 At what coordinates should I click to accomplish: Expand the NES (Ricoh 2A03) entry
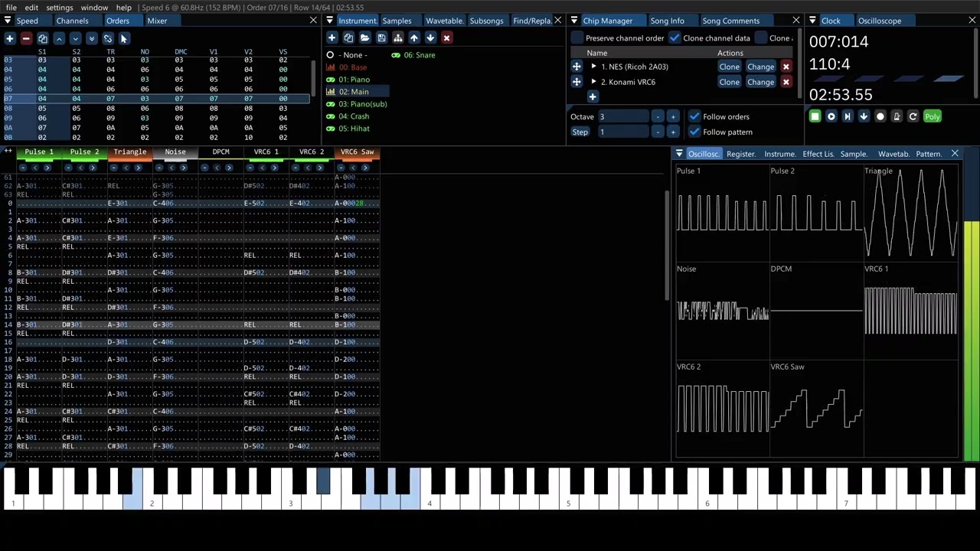[594, 67]
